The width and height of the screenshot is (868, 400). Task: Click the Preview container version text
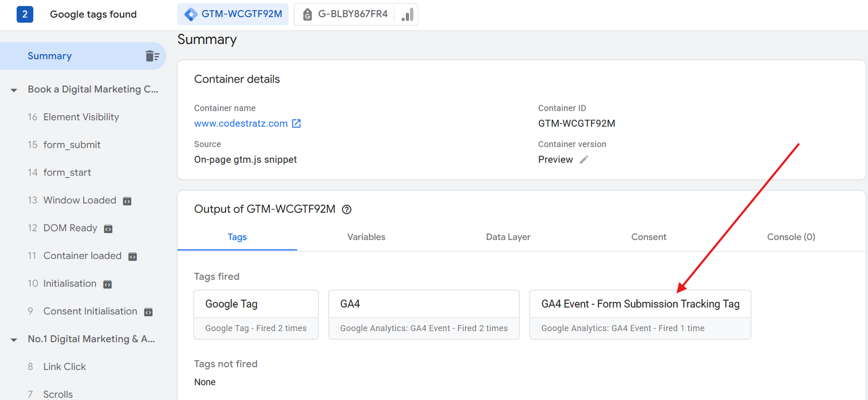556,160
